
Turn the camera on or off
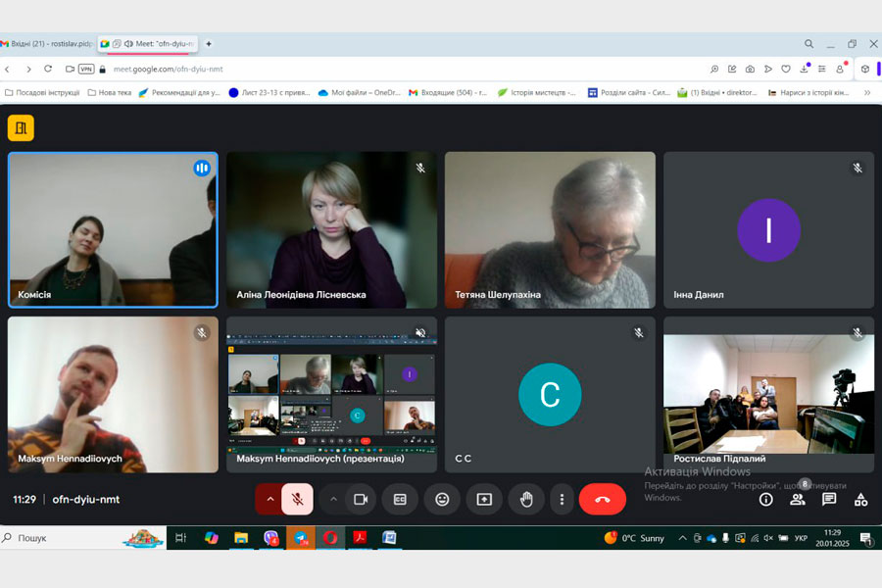[x=361, y=499]
